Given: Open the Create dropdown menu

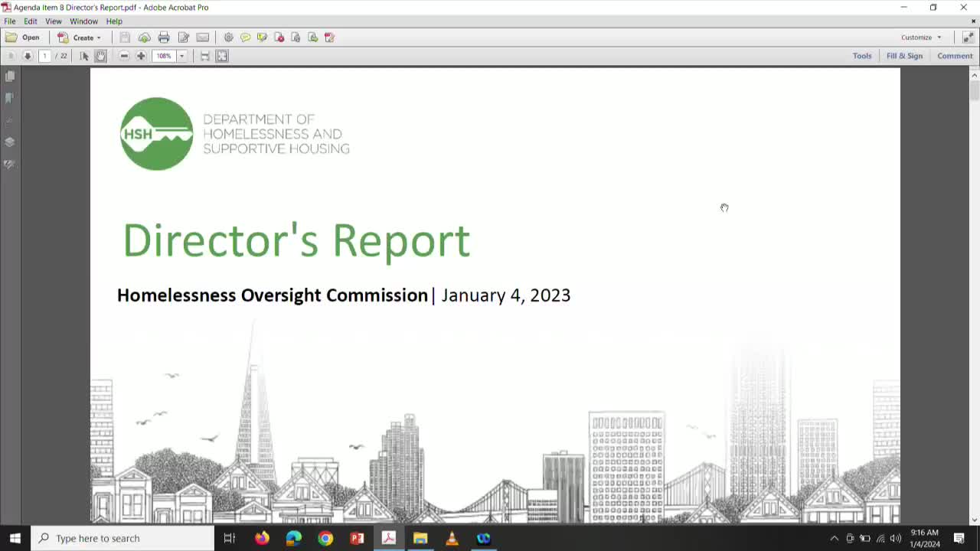Looking at the screenshot, I should (80, 37).
